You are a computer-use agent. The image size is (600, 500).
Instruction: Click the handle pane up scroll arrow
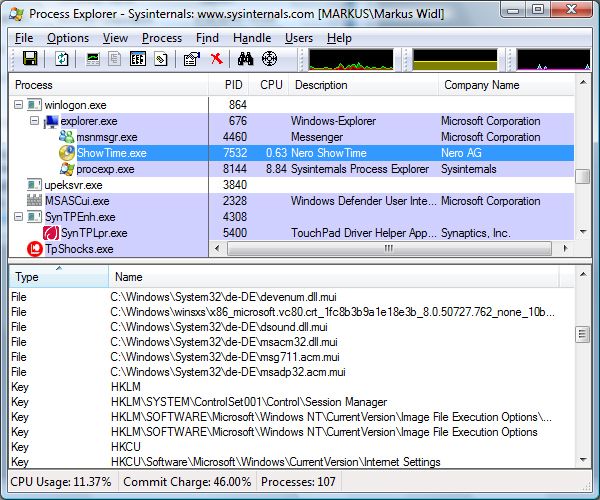pyautogui.click(x=583, y=274)
